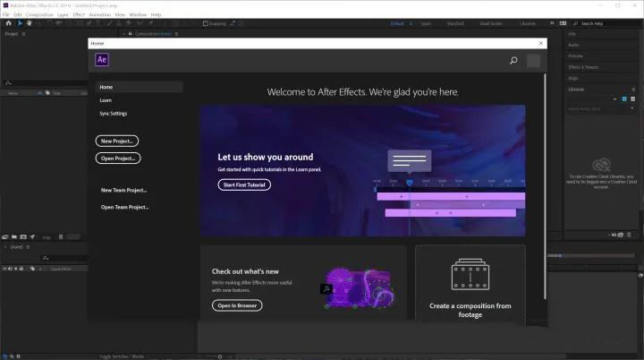Image resolution: width=644 pixels, height=360 pixels.
Task: Open the Libraries panel menu
Action: pos(633,90)
